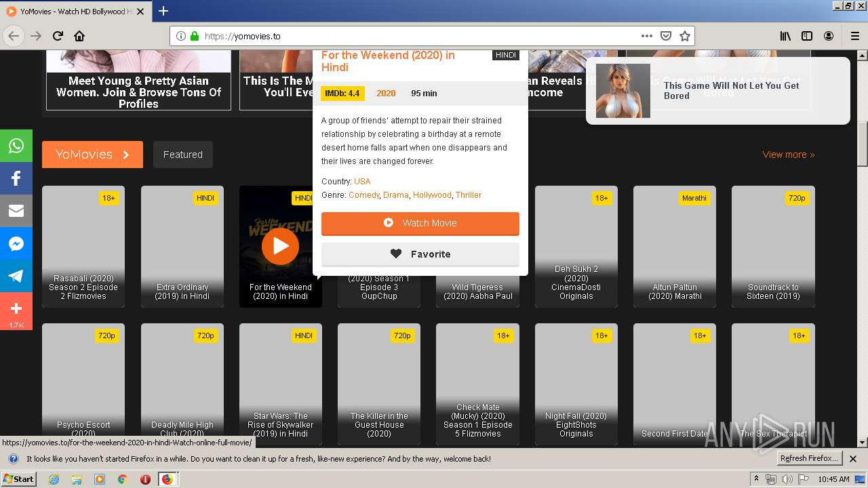Open Psycho Escort (2020) card
This screenshot has height=488, width=868.
click(x=83, y=384)
